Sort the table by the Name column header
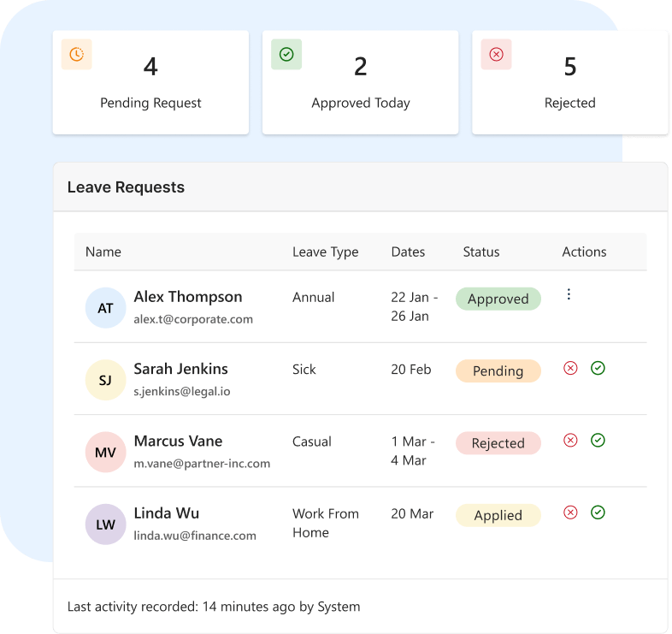 pos(103,252)
